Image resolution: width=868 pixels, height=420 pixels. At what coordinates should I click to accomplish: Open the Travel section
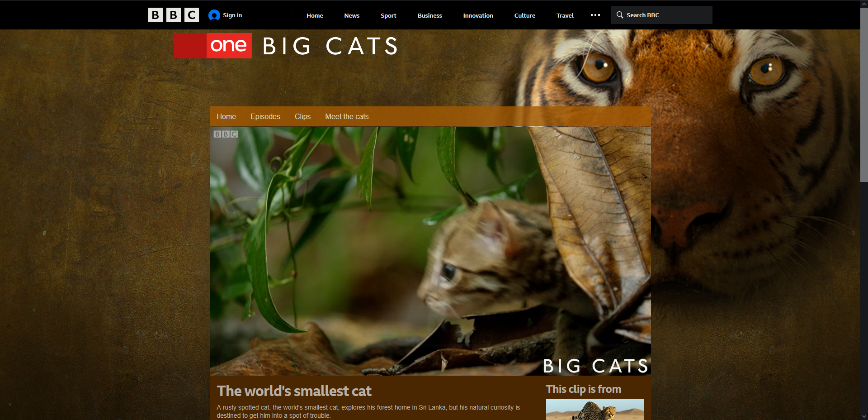tap(565, 15)
